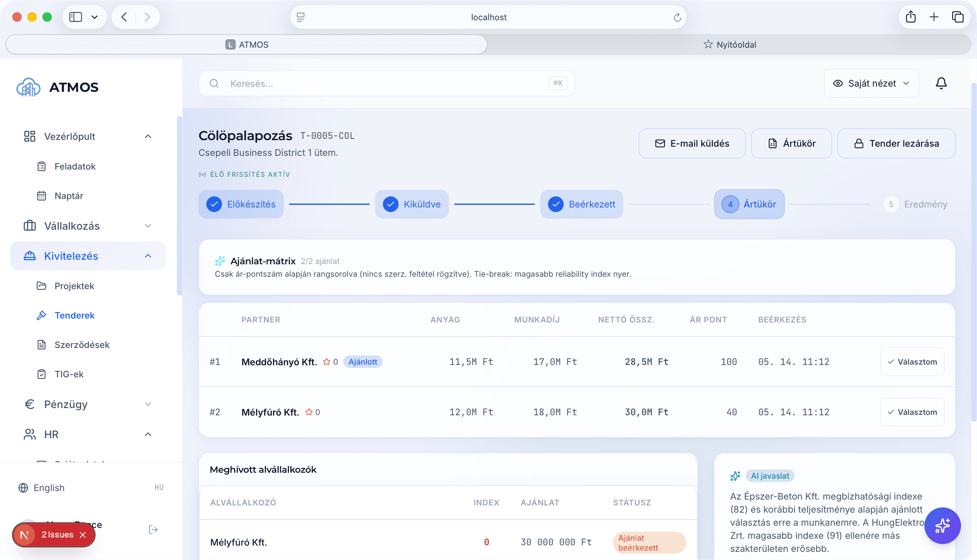977x560 pixels.
Task: Click the star rating next to Meddőhányó Kft.
Action: (x=327, y=362)
